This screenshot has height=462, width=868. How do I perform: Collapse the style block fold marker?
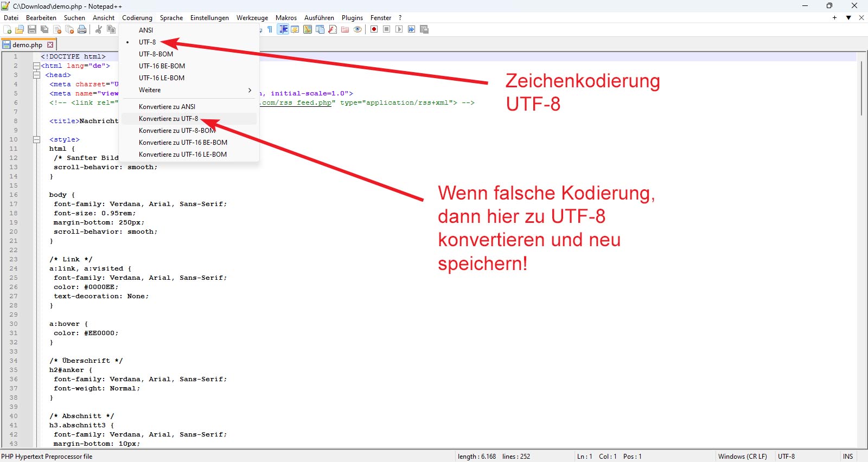36,140
